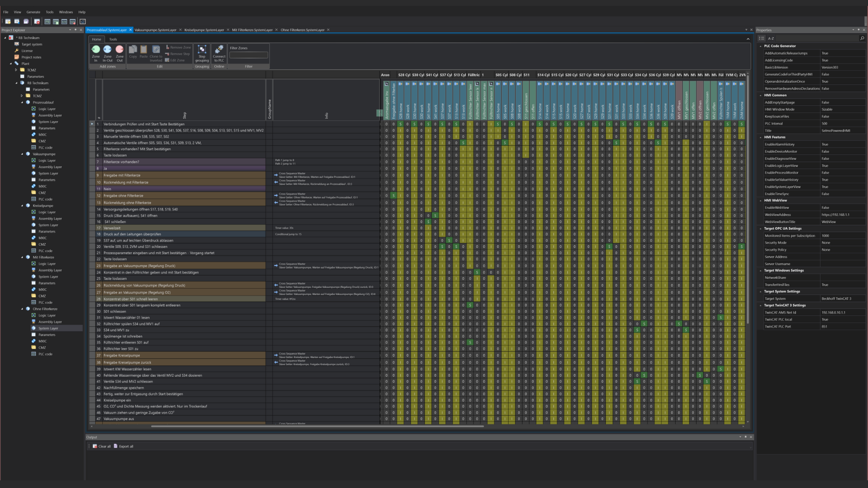Click the search icon in Properties panel
The height and width of the screenshot is (488, 868).
coord(862,38)
